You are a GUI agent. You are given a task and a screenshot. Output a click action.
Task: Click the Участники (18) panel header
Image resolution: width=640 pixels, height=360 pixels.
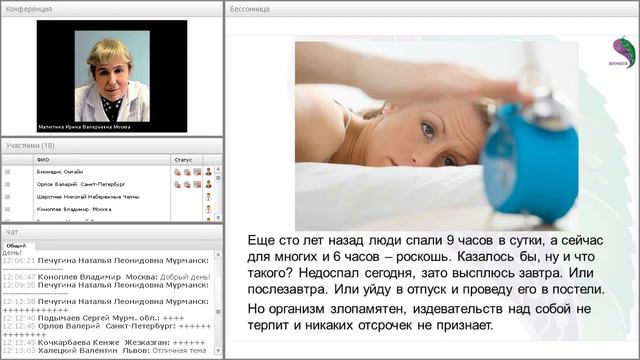[112, 146]
